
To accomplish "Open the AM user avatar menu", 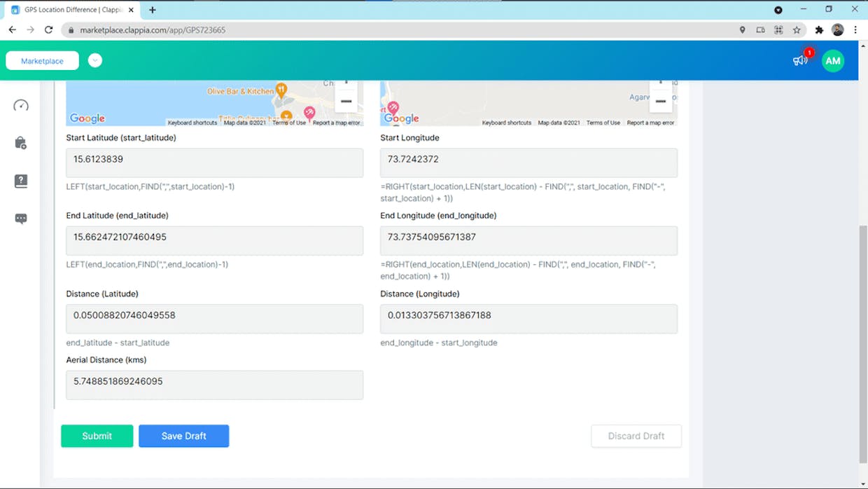I will 833,61.
